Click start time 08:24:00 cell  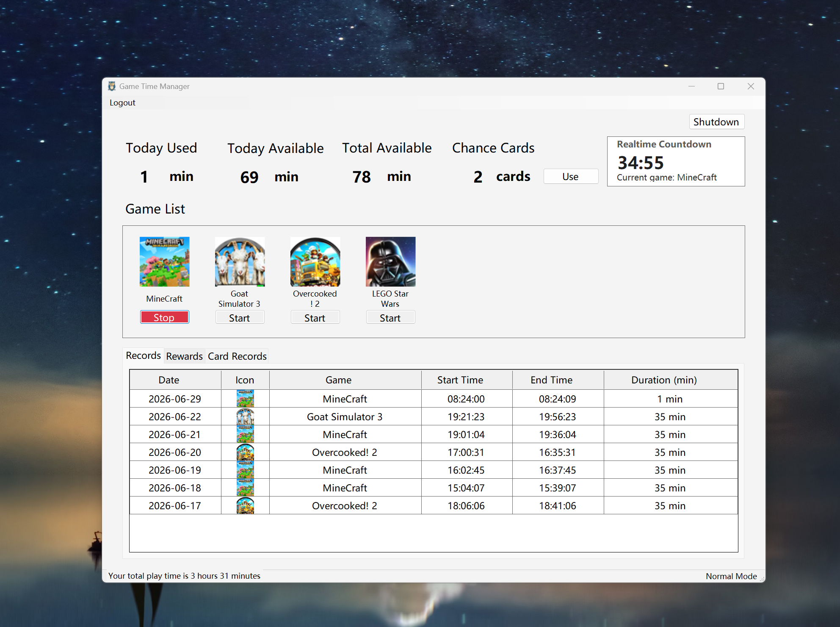[467, 399]
